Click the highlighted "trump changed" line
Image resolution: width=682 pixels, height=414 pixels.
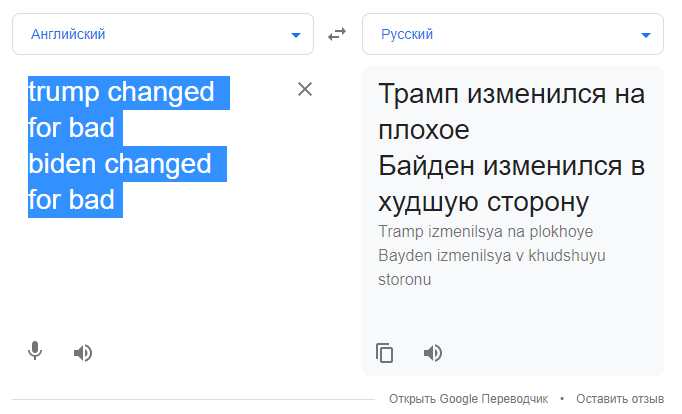(x=121, y=92)
